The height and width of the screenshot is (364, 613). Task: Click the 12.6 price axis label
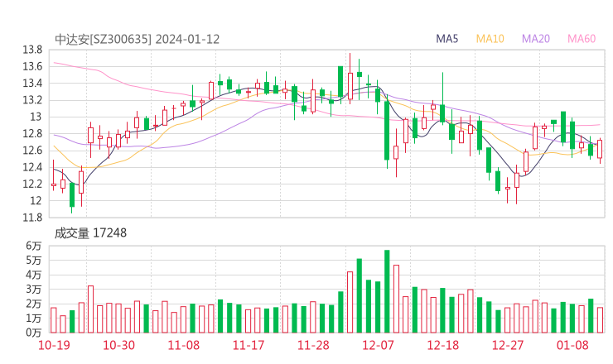tap(32, 151)
